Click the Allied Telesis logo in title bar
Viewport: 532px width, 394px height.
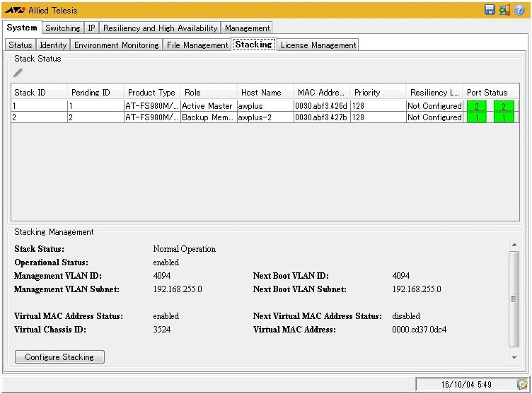pos(15,11)
